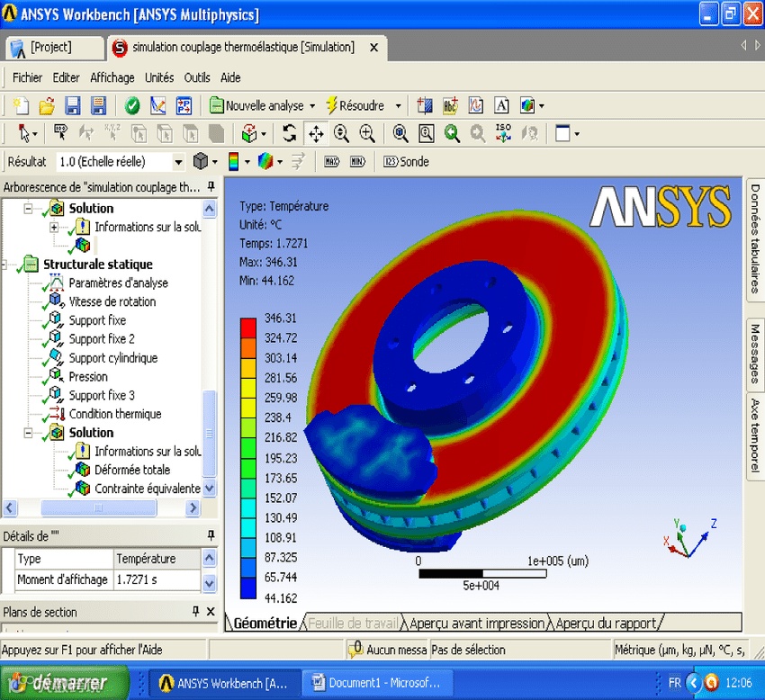Image resolution: width=765 pixels, height=700 pixels.
Task: Set the ISO isometric view
Action: coord(503,133)
